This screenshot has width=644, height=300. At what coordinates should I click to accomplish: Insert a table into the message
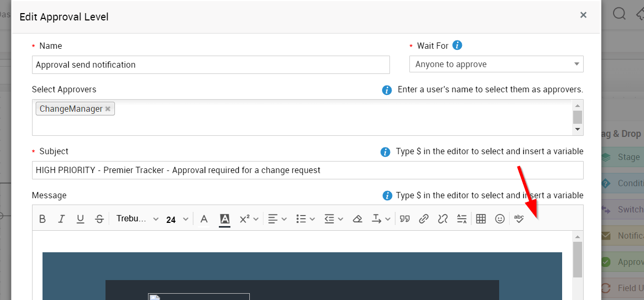pyautogui.click(x=481, y=219)
